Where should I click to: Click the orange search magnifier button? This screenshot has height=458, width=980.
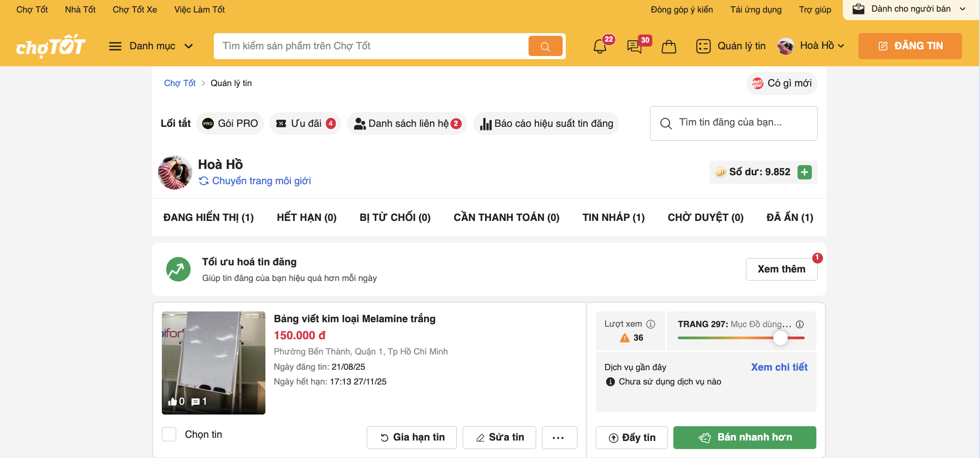tap(545, 46)
